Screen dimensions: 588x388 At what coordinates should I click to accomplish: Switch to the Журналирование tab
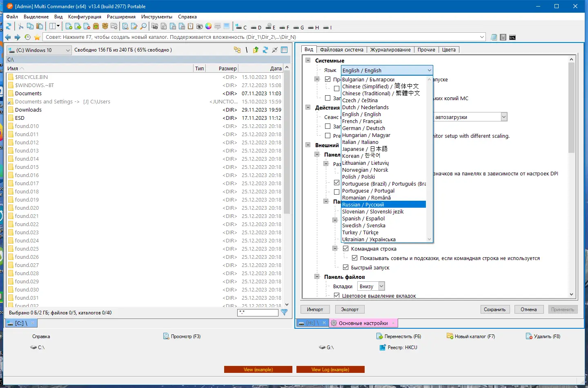[x=390, y=49]
